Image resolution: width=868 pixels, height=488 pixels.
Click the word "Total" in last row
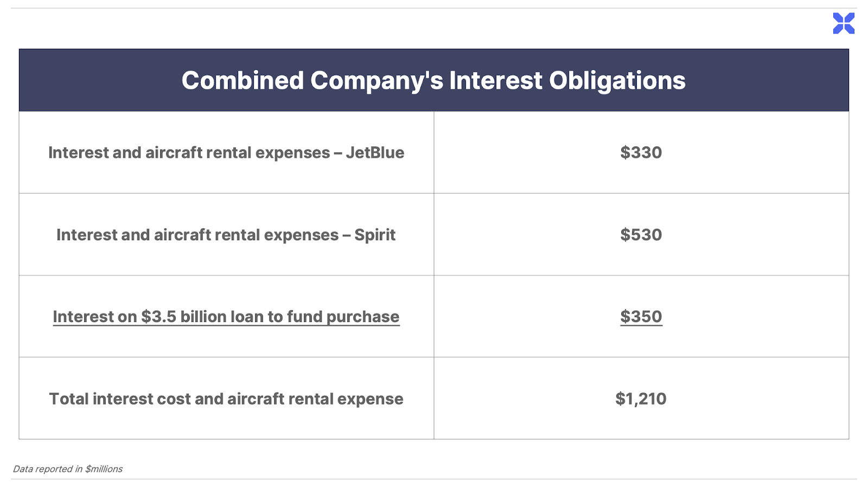pos(69,399)
